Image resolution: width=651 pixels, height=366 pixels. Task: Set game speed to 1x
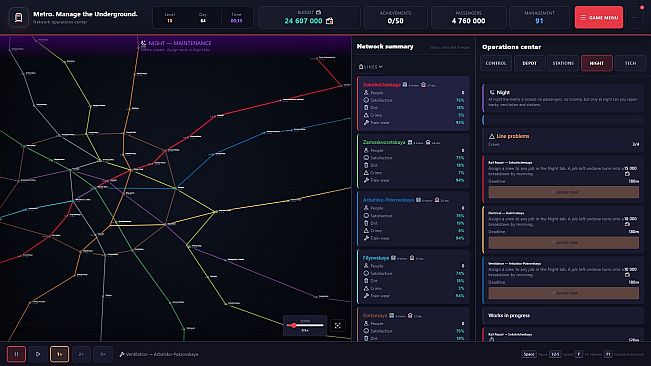point(59,354)
